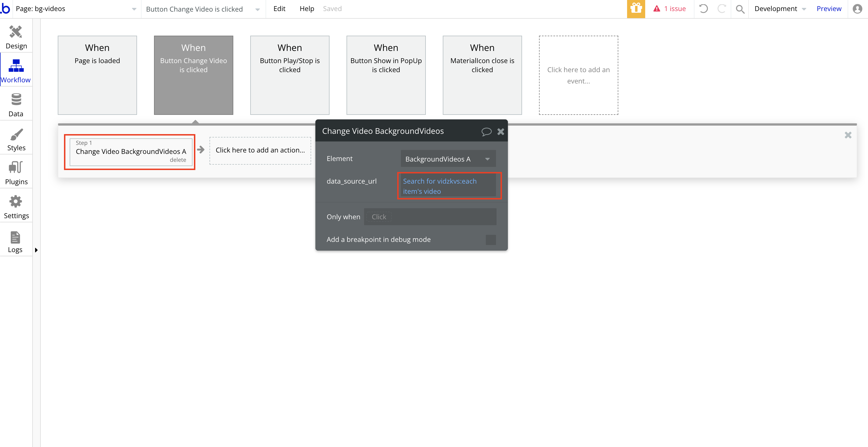868x447 pixels.
Task: Open the issue checker warning icon
Action: click(x=657, y=9)
